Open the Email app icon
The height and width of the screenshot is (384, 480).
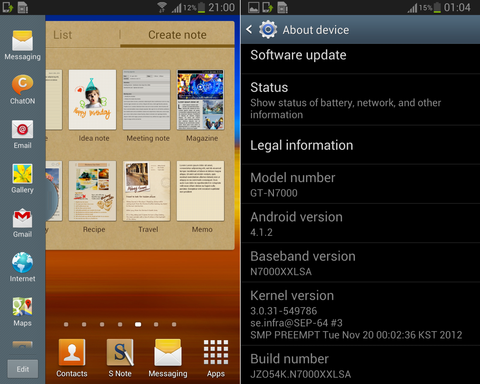[x=22, y=134]
